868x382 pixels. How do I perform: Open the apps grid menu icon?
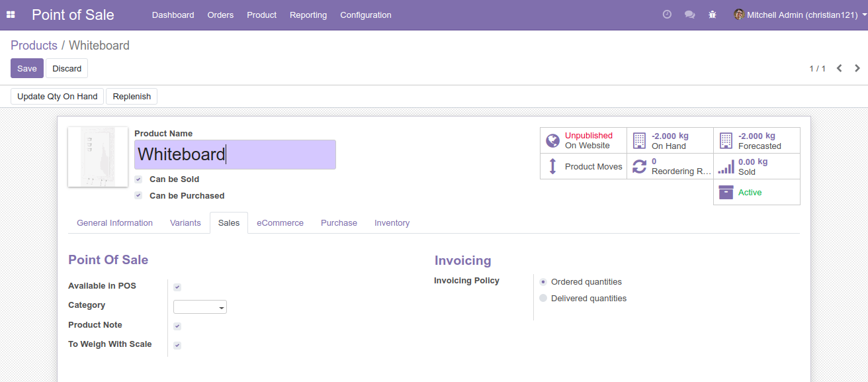click(x=11, y=15)
